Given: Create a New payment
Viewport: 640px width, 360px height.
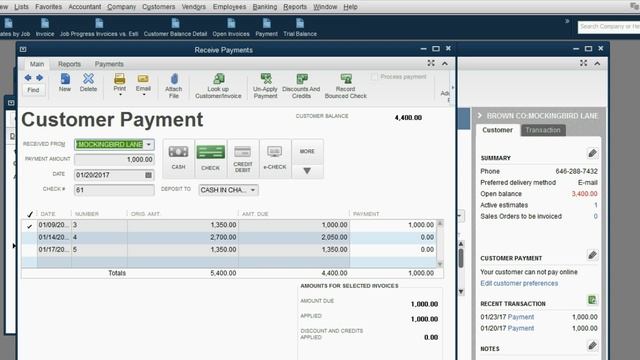Looking at the screenshot, I should click(65, 82).
